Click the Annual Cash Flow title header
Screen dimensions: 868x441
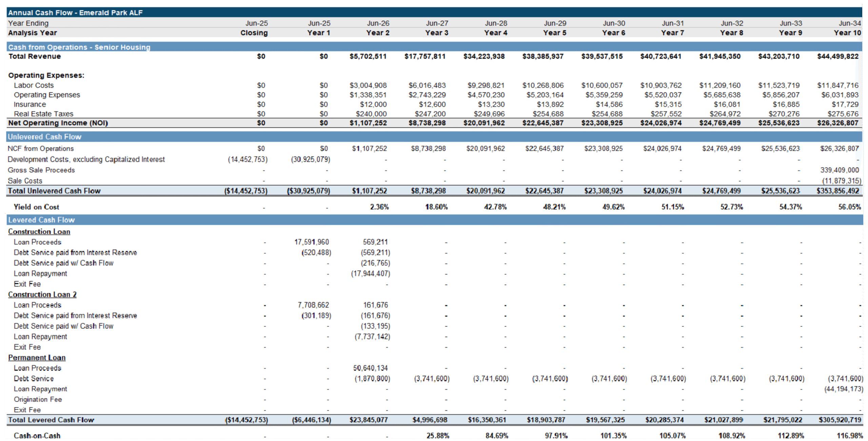pyautogui.click(x=75, y=13)
